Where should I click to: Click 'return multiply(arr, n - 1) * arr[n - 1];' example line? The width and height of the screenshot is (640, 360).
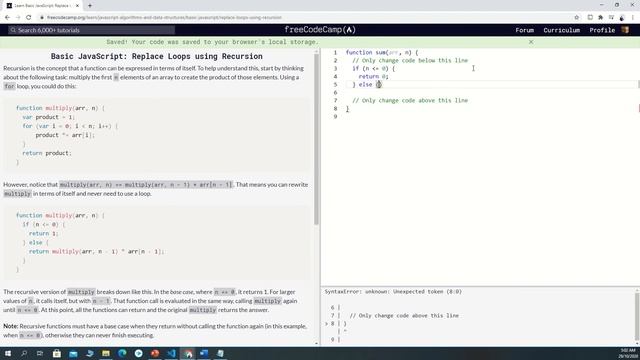tap(96, 251)
